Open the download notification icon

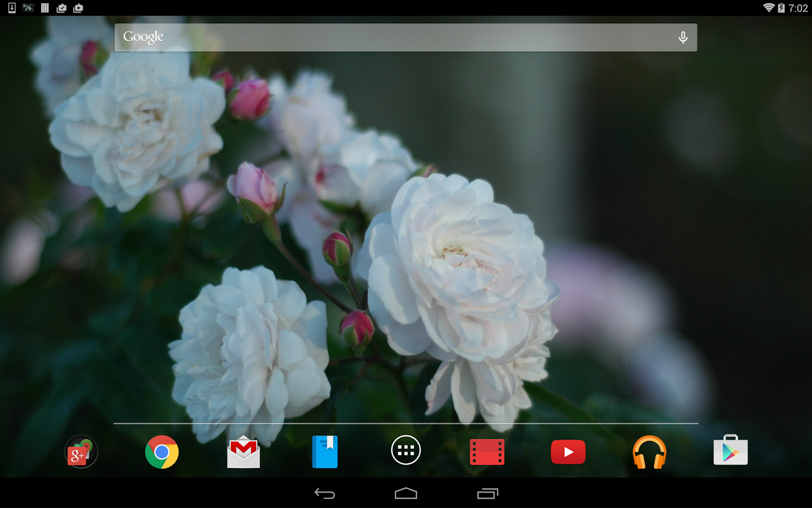tap(12, 8)
